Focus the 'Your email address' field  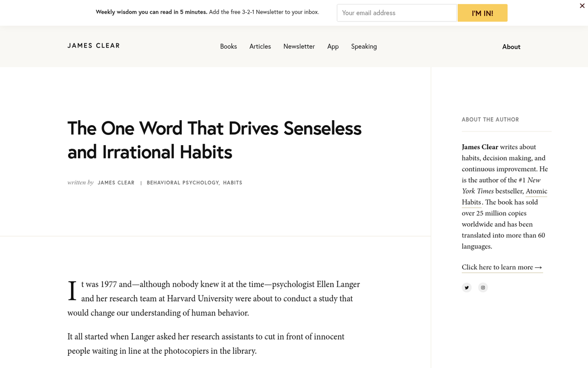[396, 13]
